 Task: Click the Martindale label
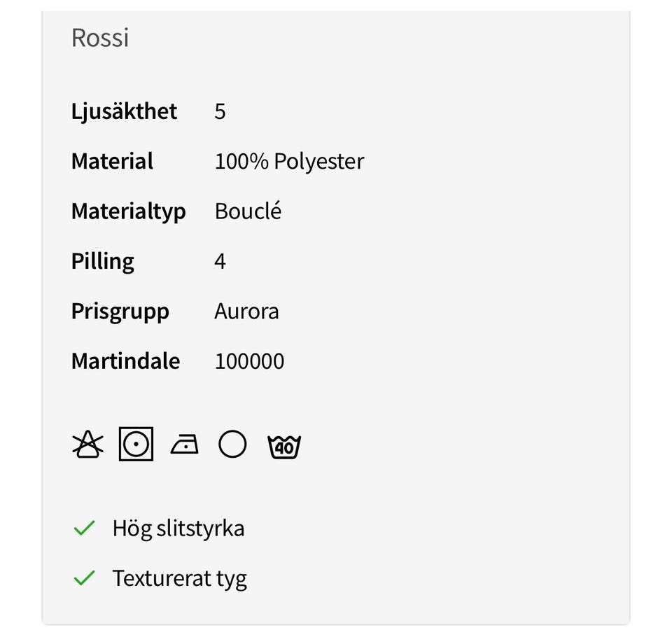(x=125, y=361)
